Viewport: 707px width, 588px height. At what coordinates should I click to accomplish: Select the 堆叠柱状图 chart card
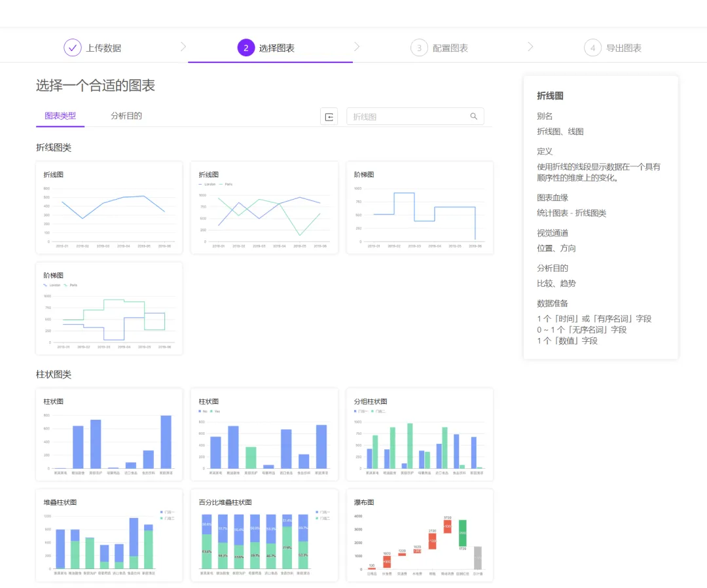click(109, 535)
